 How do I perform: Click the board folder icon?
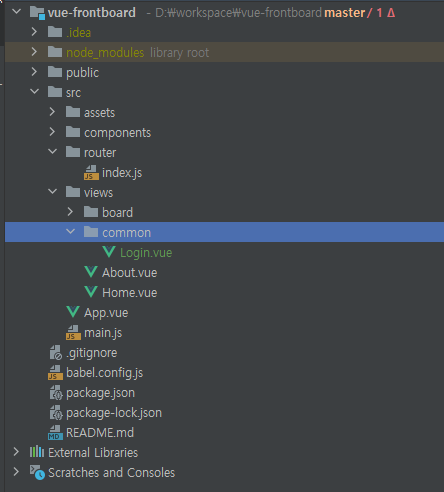(x=91, y=212)
